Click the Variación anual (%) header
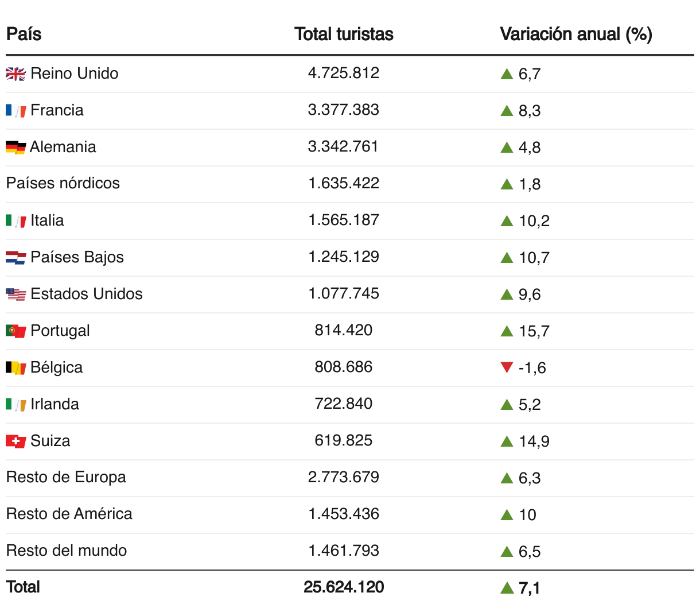The height and width of the screenshot is (612, 700). [575, 34]
